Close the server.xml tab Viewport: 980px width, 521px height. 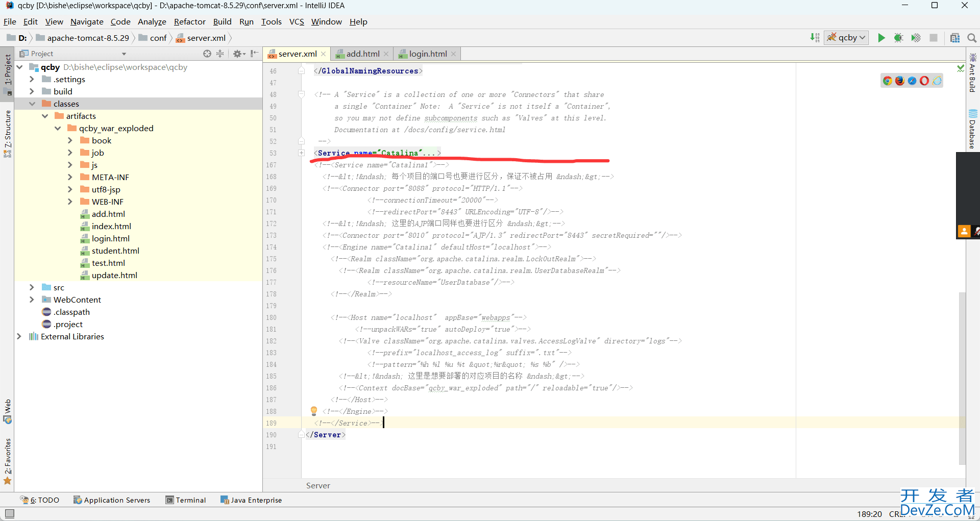tap(323, 54)
